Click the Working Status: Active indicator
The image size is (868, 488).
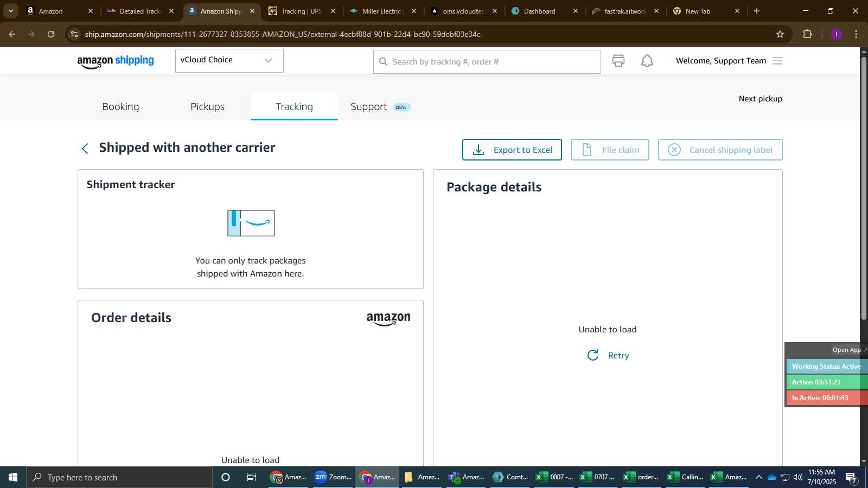point(826,367)
